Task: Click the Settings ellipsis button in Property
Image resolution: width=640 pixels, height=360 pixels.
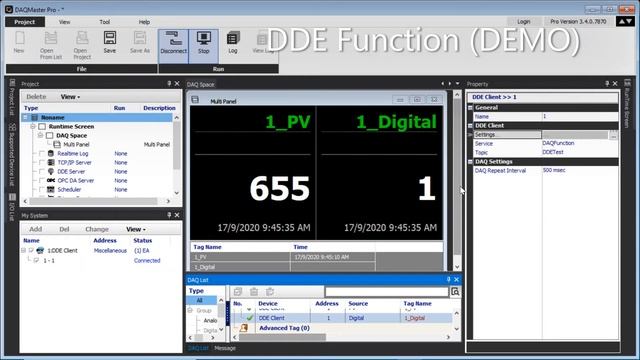Action: coord(613,135)
